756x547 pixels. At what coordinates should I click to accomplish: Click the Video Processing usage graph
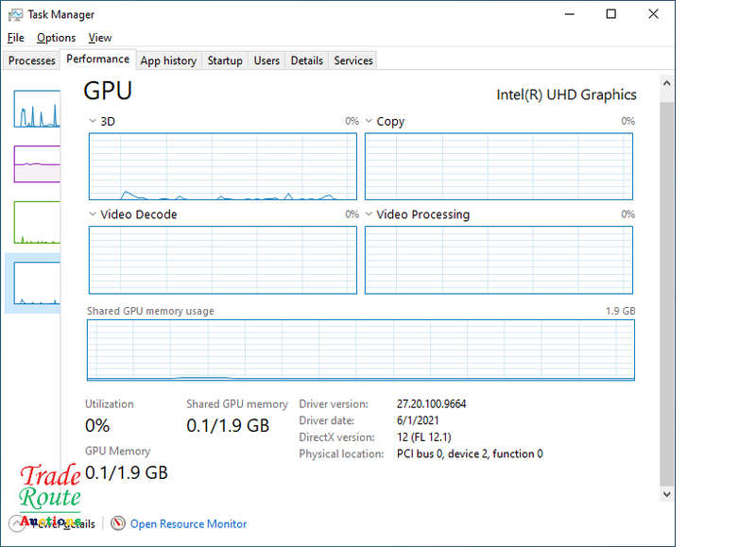tap(499, 260)
